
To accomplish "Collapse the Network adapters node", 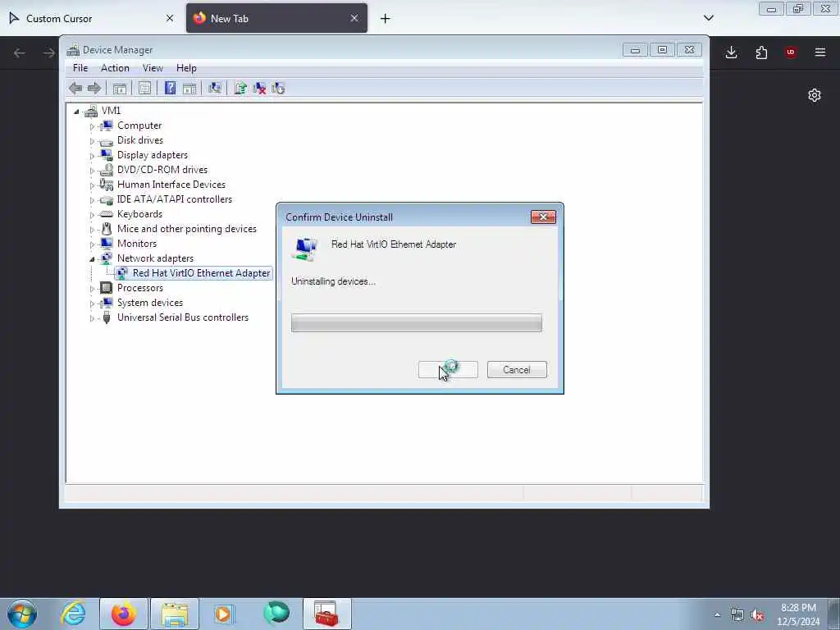I will [92, 259].
